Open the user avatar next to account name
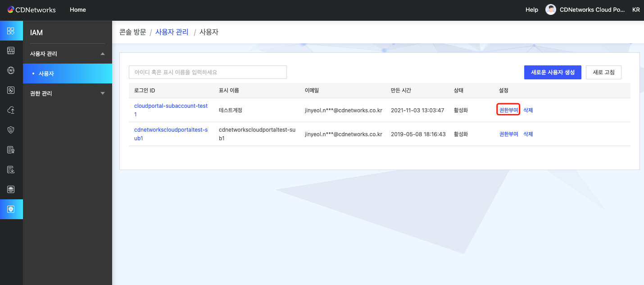 click(550, 9)
